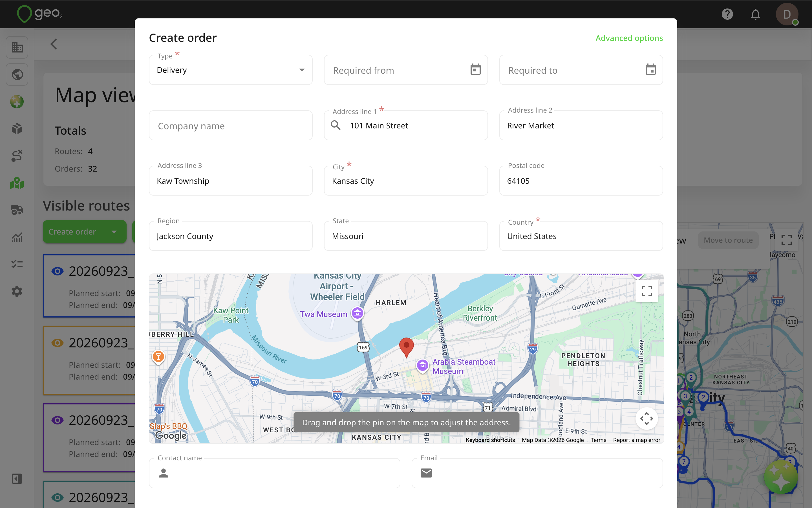Toggle visibility of first blue route
The width and height of the screenshot is (812, 508).
(x=58, y=271)
